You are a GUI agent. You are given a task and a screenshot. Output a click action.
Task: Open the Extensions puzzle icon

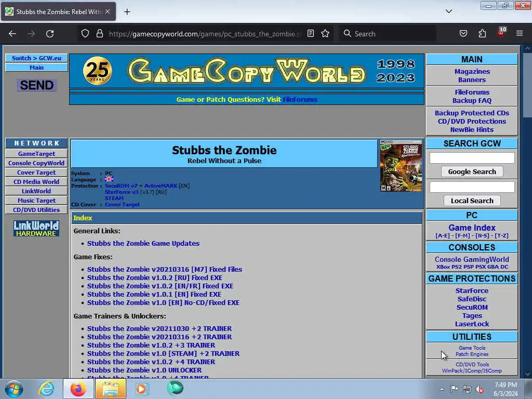482,34
